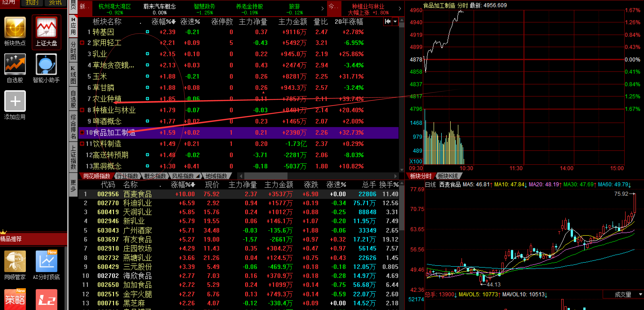Switch to 行业指数 tab
This screenshot has height=310, width=644.
click(127, 176)
